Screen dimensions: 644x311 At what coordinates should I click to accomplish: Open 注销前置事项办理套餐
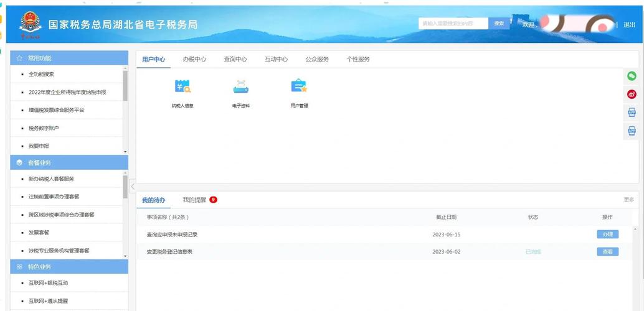[54, 197]
